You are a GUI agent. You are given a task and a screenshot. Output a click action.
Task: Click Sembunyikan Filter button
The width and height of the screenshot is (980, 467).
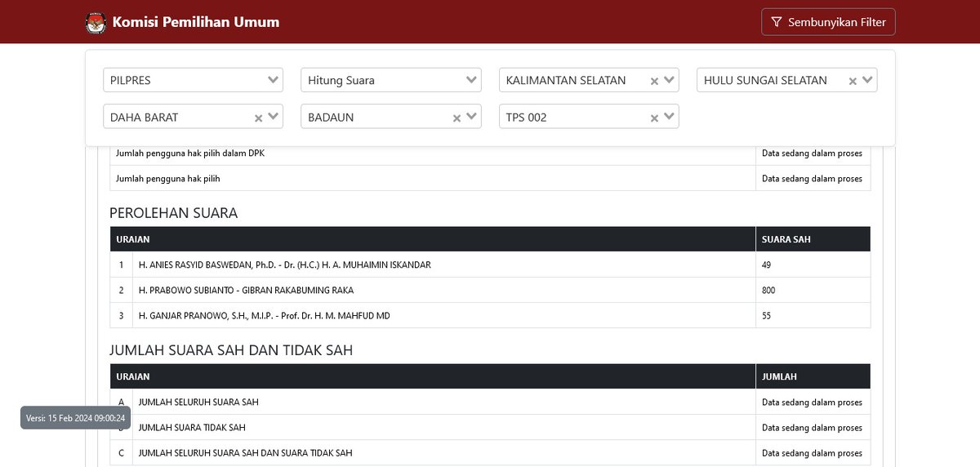pyautogui.click(x=828, y=22)
